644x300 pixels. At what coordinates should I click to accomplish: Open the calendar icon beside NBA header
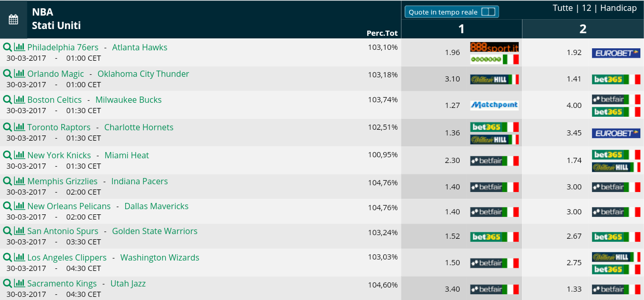(14, 20)
